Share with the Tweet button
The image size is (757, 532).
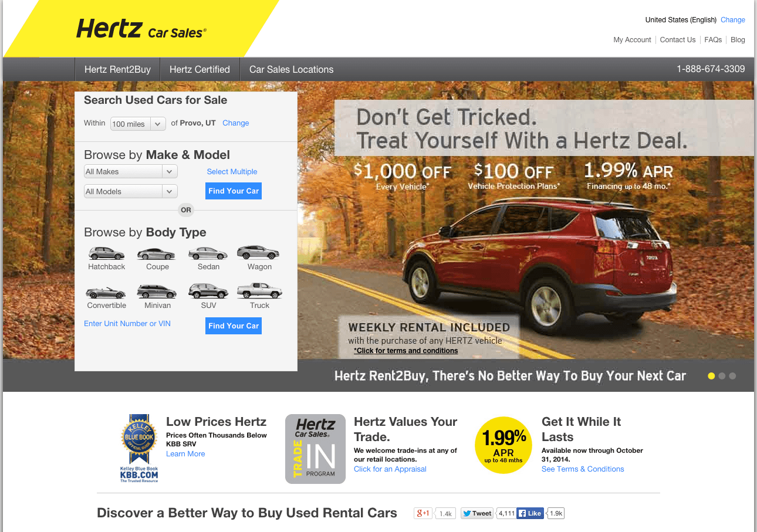click(477, 513)
